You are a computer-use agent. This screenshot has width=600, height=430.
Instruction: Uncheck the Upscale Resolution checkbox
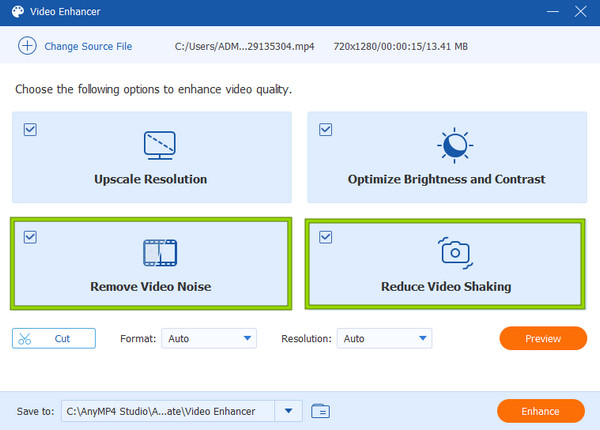tap(30, 129)
